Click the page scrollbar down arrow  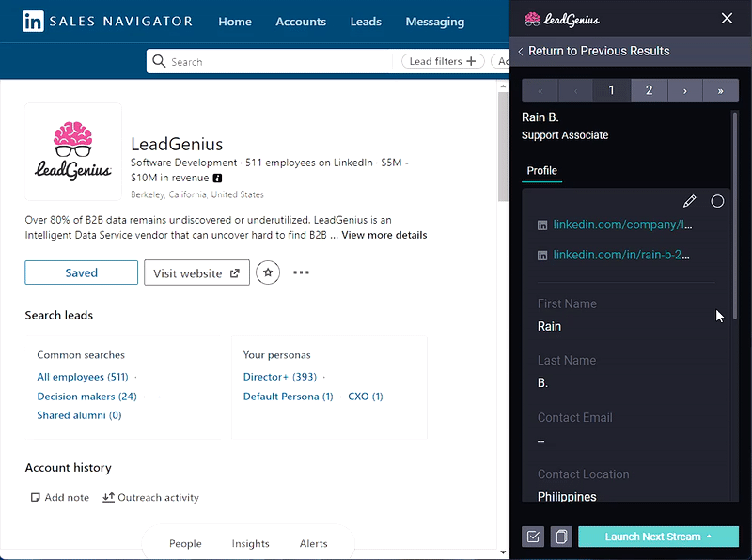point(503,552)
